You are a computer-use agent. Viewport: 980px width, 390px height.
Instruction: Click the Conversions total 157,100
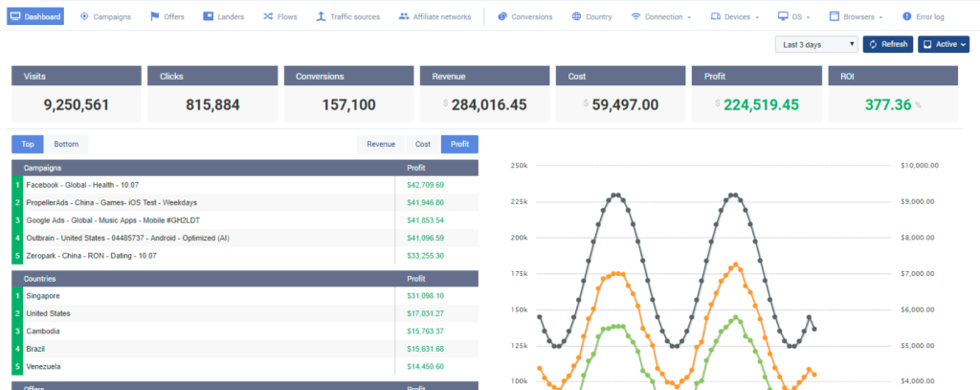(x=348, y=104)
